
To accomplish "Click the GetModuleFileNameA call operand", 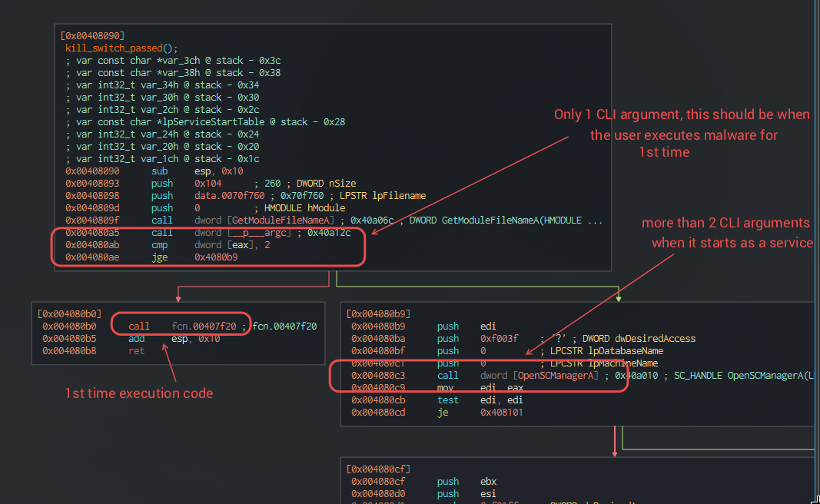I will pos(281,220).
